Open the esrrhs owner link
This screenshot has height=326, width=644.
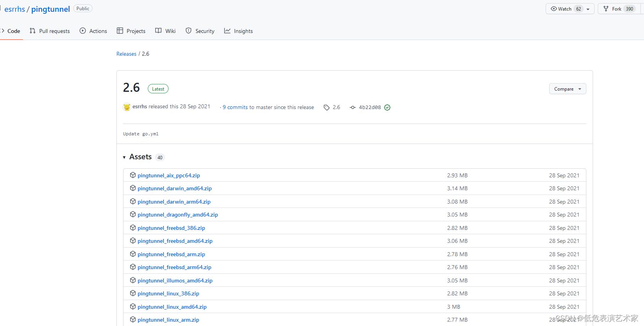(x=15, y=9)
